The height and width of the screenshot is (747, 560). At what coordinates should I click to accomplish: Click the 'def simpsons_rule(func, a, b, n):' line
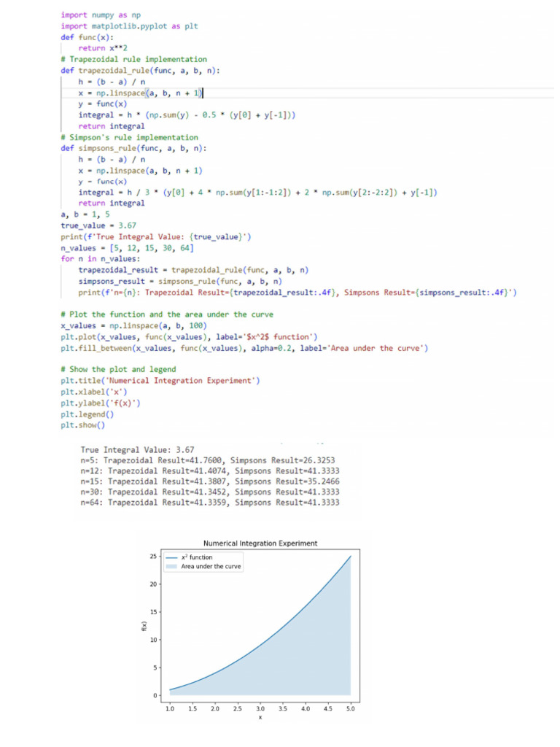tap(134, 149)
